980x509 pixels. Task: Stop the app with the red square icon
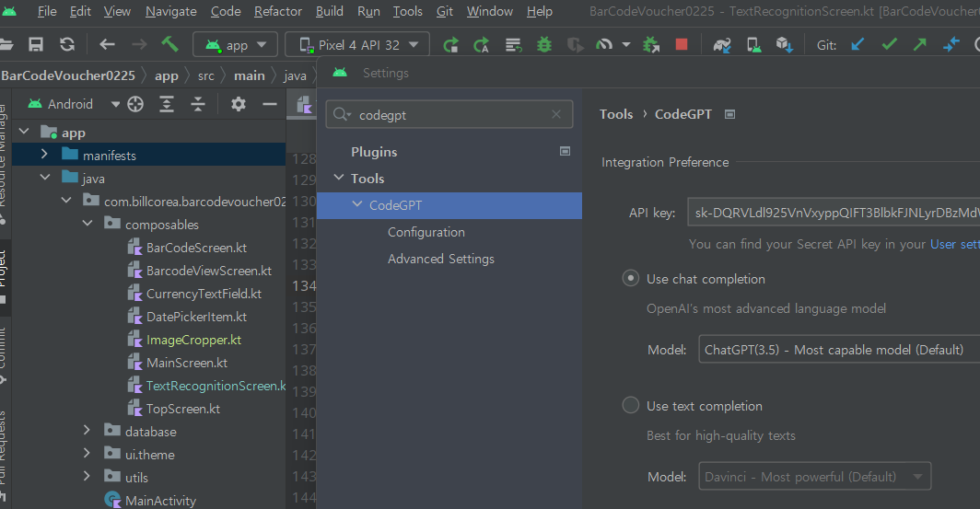pyautogui.click(x=682, y=44)
